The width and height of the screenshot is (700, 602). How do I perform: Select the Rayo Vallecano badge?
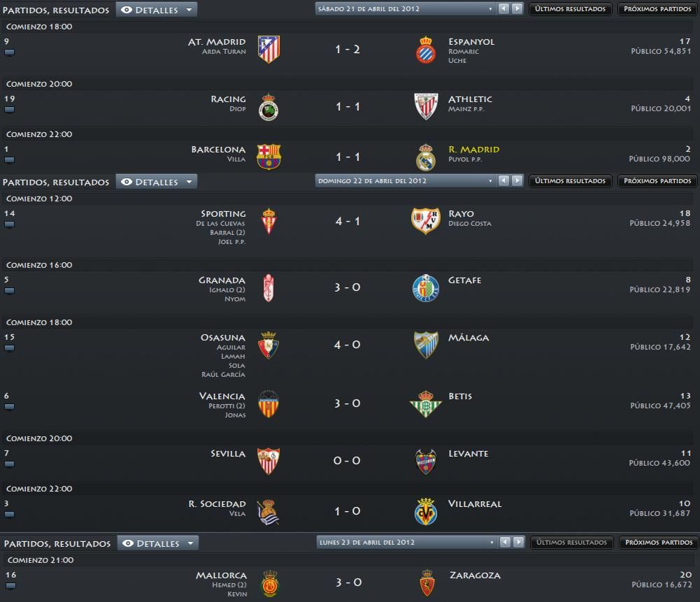tap(425, 220)
